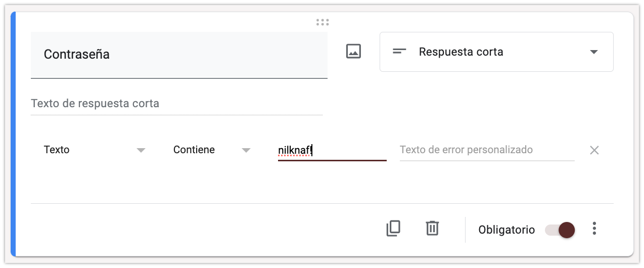Click the add image icon beside the question title
Screen dimensions: 644x268
[x=353, y=51]
